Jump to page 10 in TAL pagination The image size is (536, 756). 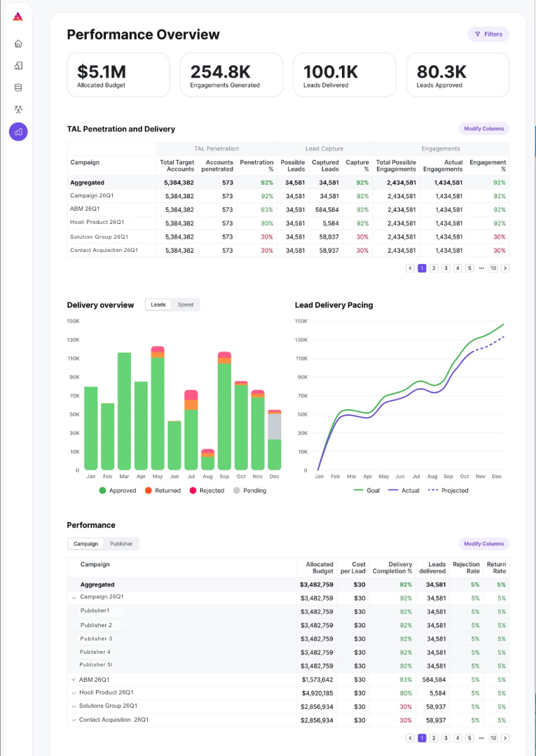point(493,268)
